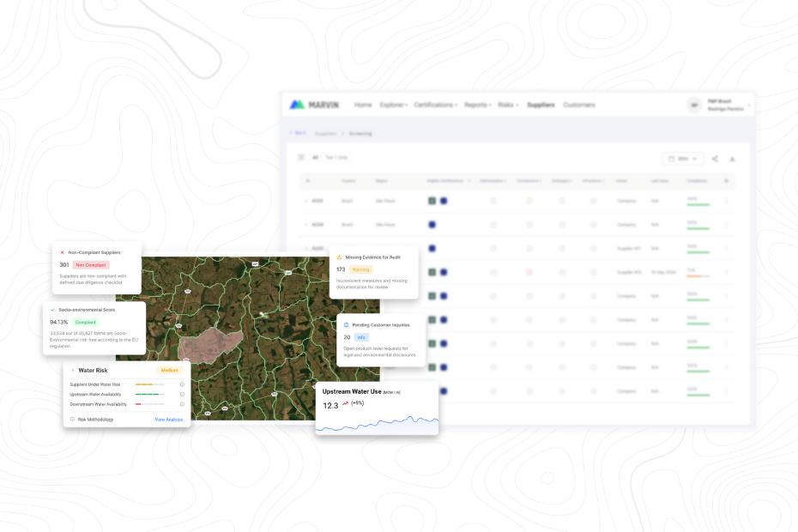Click the Socio-environmental Score check icon
Viewport: 798px width, 532px height.
click(52, 310)
